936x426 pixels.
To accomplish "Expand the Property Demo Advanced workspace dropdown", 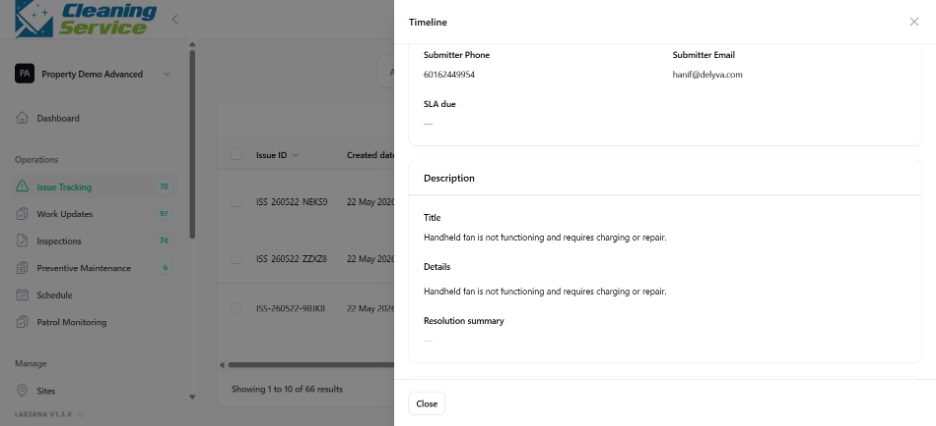I will (x=167, y=74).
